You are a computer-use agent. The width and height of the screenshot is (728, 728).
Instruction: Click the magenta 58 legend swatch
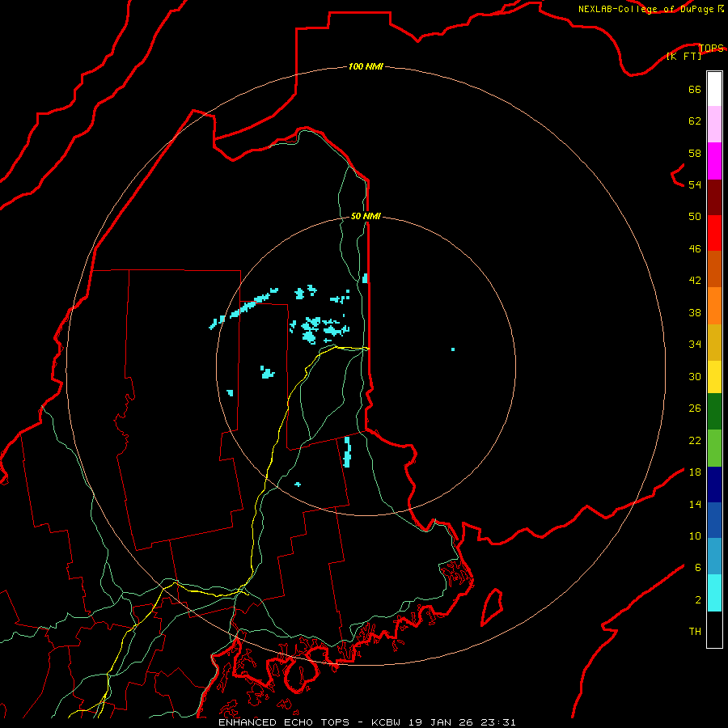tap(714, 161)
